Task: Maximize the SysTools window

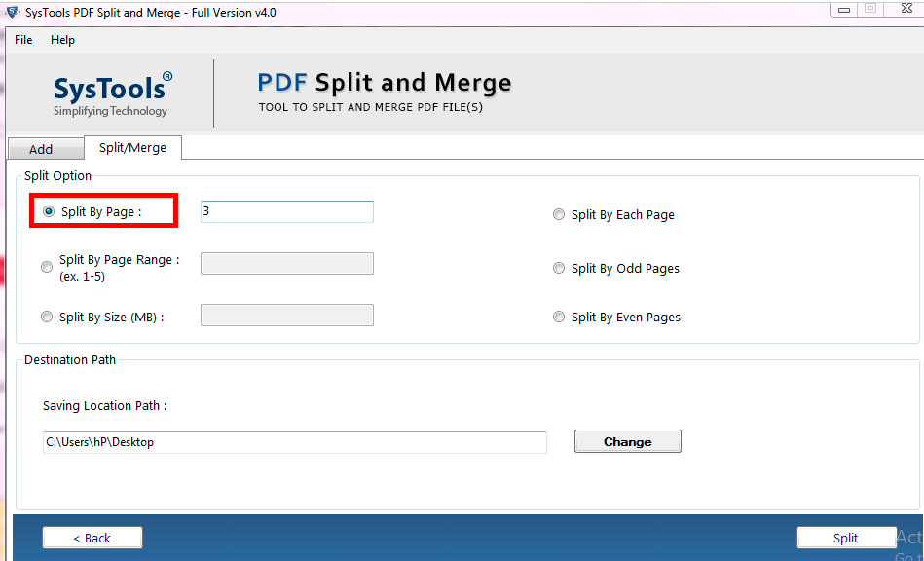Action: (x=870, y=8)
